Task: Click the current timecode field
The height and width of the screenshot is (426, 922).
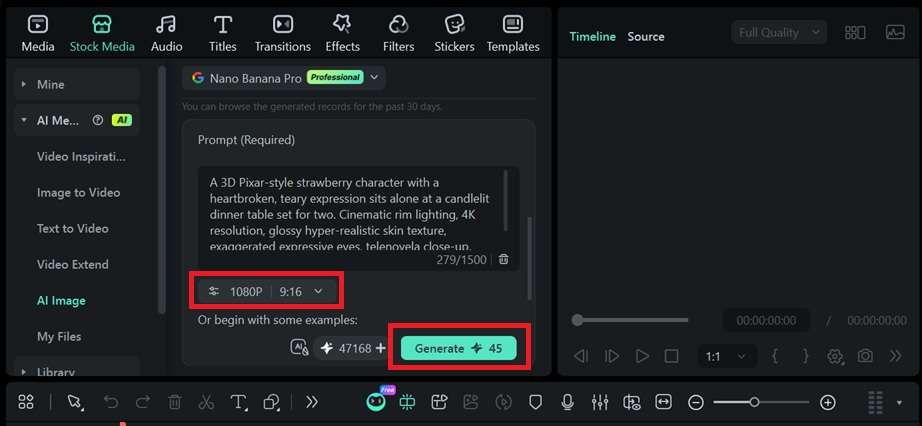Action: 766,321
